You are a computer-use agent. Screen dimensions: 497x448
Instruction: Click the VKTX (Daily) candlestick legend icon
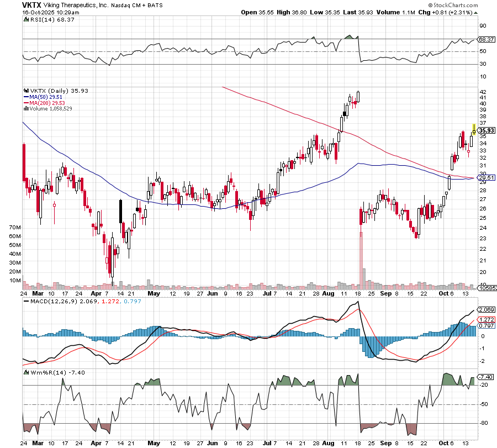pos(25,91)
